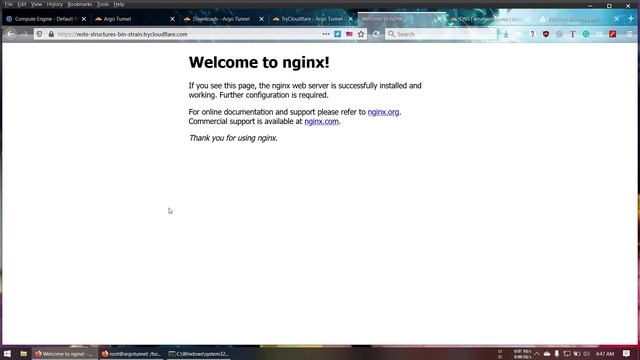Click the "Thank you for using nginx." text
Viewport: 640px width, 360px height.
(233, 138)
